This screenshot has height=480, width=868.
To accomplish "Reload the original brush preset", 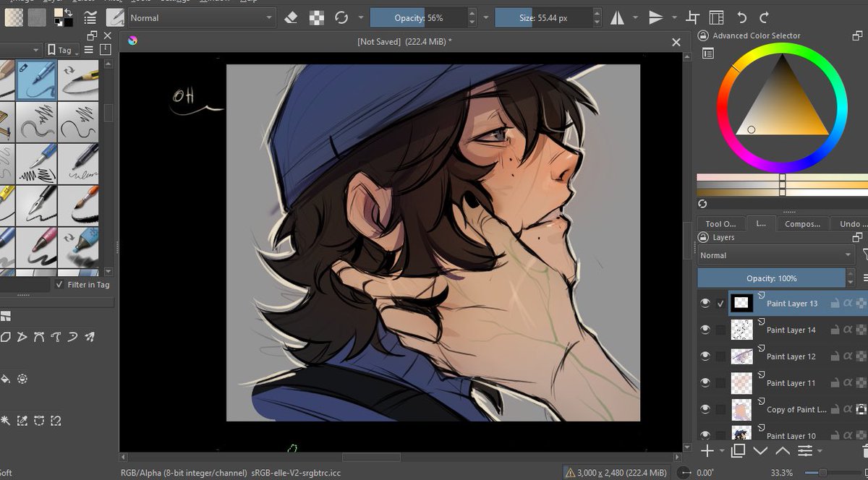I will tap(341, 17).
